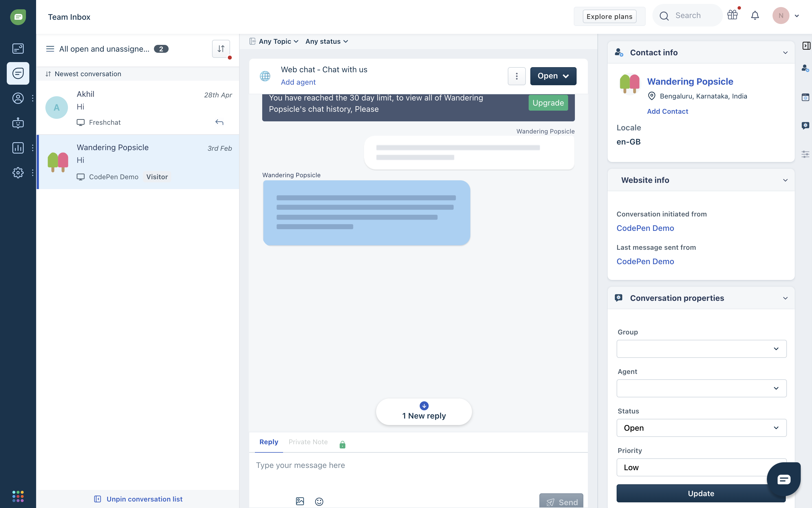Click Unpin conversation list

click(x=138, y=499)
